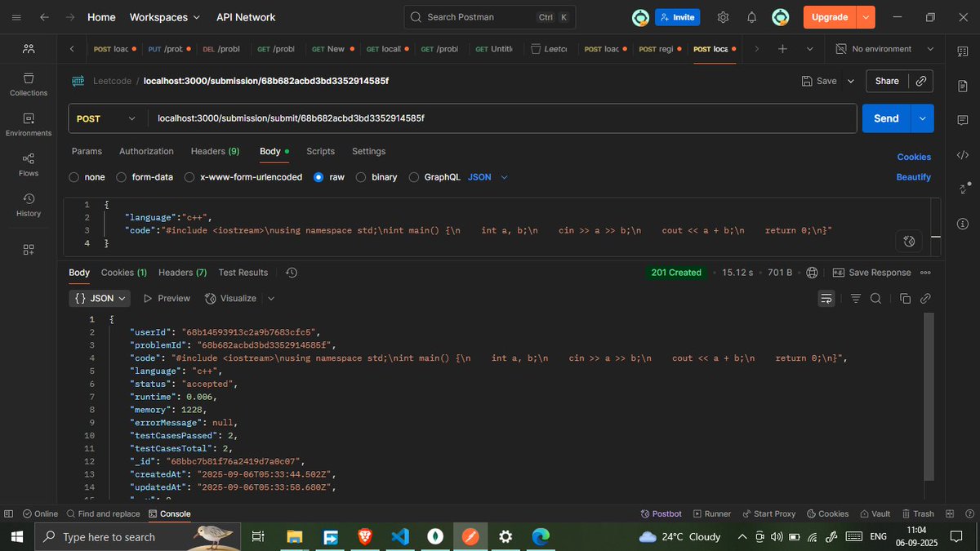Search within the response body
Screen dimensions: 980x551
875,299
